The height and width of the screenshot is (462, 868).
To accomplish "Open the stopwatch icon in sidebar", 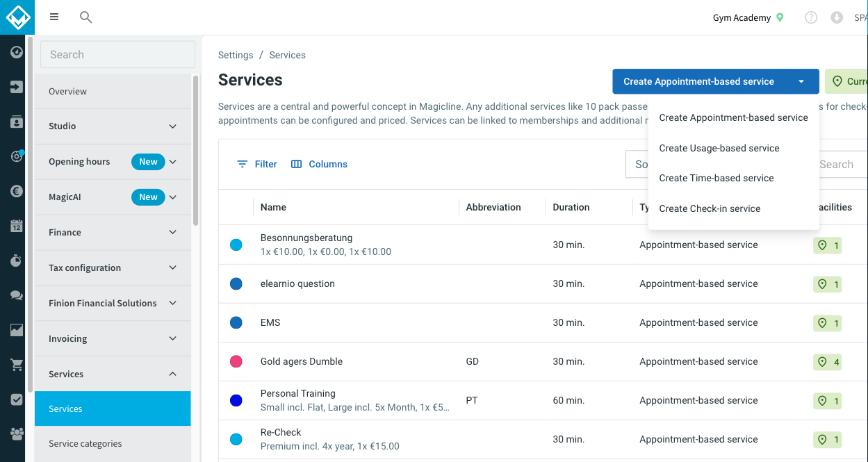I will pyautogui.click(x=17, y=261).
